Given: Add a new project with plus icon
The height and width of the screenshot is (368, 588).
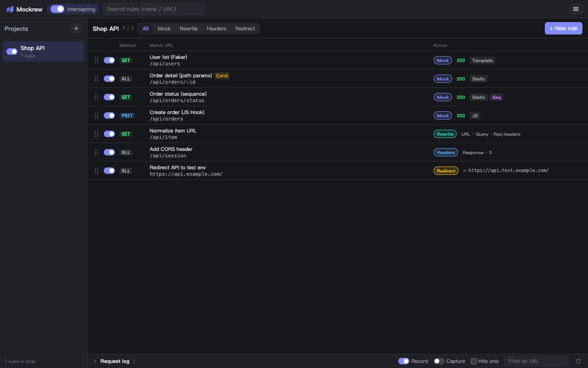Looking at the screenshot, I should (x=76, y=29).
